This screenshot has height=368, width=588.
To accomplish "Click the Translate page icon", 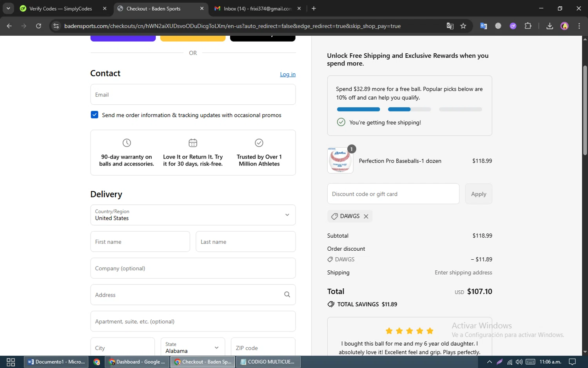I will (450, 26).
